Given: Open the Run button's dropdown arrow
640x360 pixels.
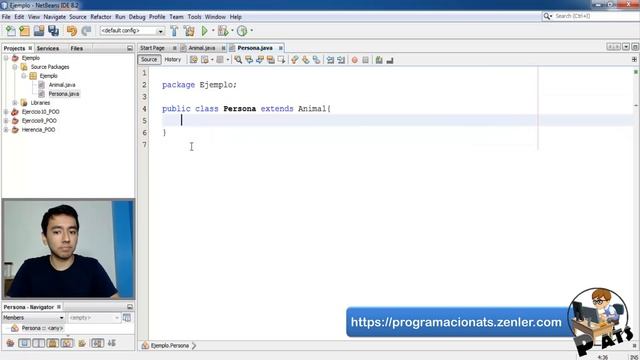Looking at the screenshot, I should click(x=213, y=31).
